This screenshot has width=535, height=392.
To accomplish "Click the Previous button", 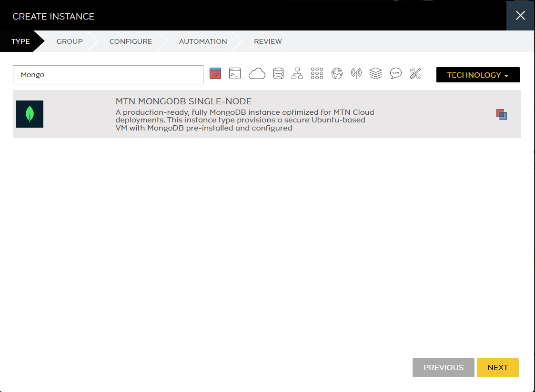I will pos(443,368).
